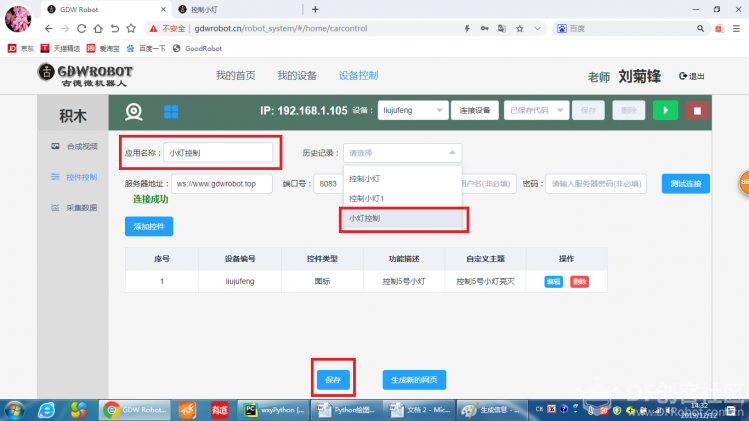Click the greyed 保存 button in green toolbar

[x=588, y=110]
